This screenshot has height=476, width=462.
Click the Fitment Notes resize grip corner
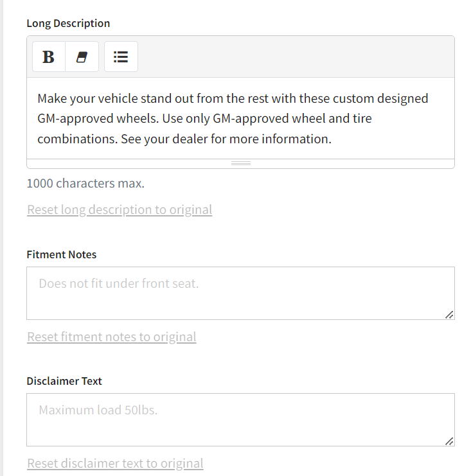[449, 314]
